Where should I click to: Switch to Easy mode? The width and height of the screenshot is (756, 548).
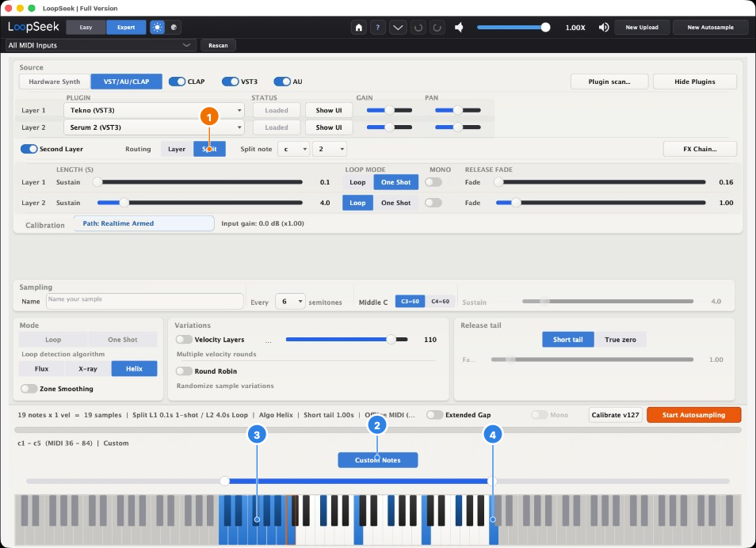pyautogui.click(x=86, y=28)
